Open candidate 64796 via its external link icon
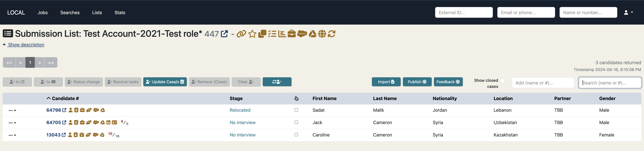The image size is (644, 151). [x=64, y=110]
